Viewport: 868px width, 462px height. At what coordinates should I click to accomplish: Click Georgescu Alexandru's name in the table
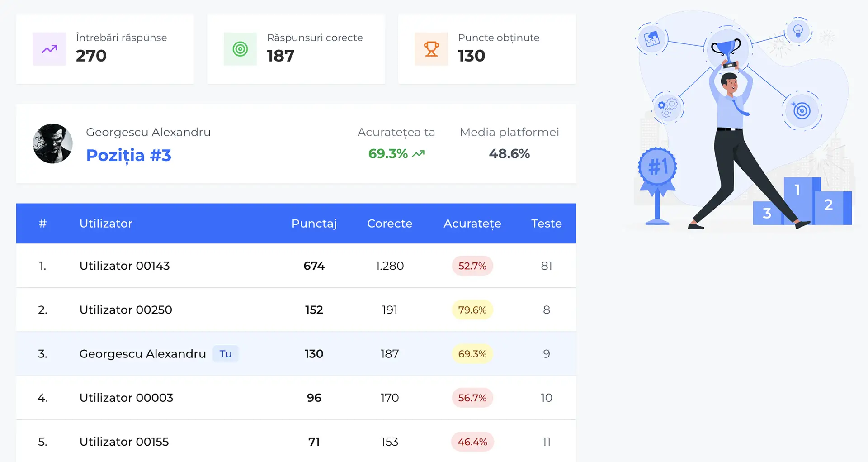click(x=142, y=354)
